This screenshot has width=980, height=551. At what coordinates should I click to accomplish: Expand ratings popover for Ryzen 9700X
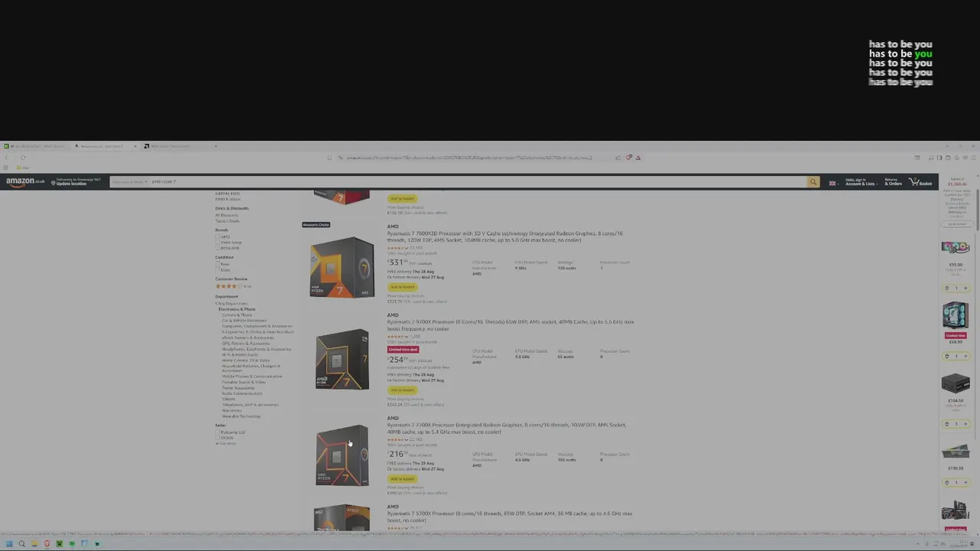point(407,337)
